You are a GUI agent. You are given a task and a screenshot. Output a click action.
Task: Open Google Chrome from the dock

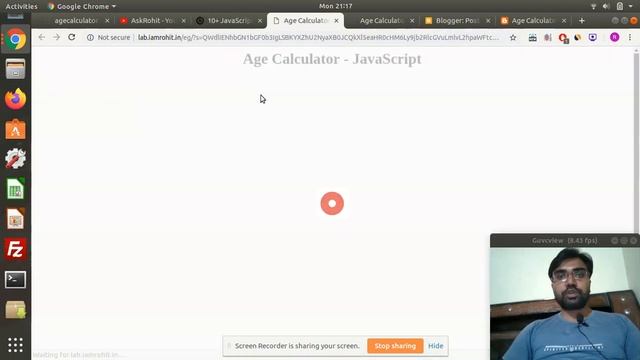16,39
